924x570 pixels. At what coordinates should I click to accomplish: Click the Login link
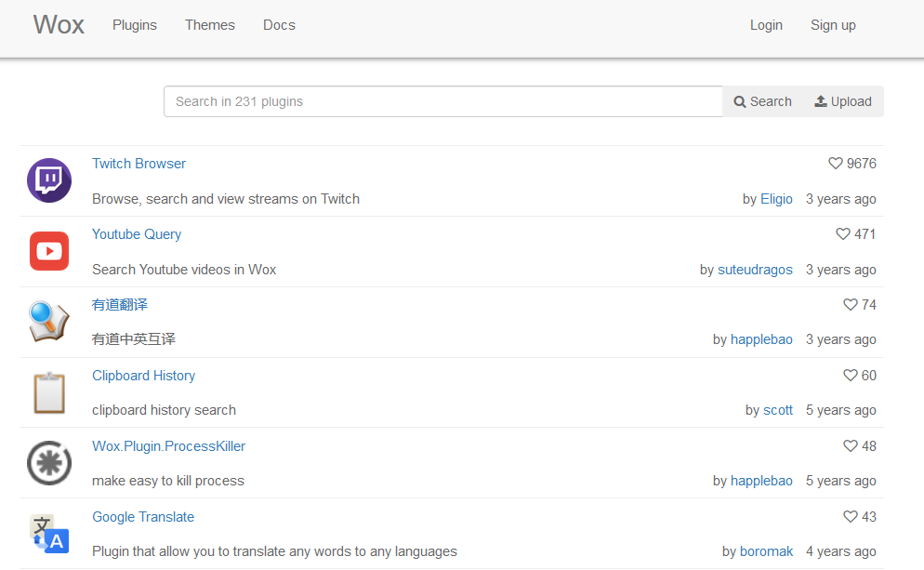pos(766,25)
